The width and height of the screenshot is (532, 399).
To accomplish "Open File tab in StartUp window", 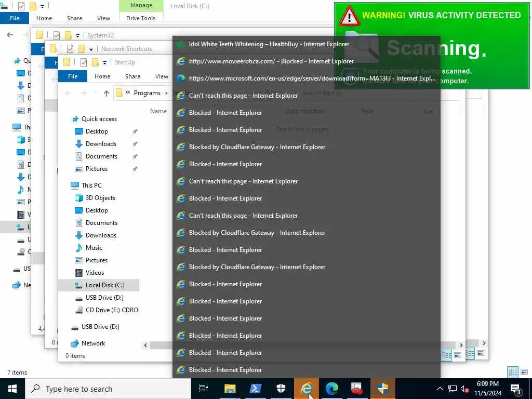I will click(73, 76).
